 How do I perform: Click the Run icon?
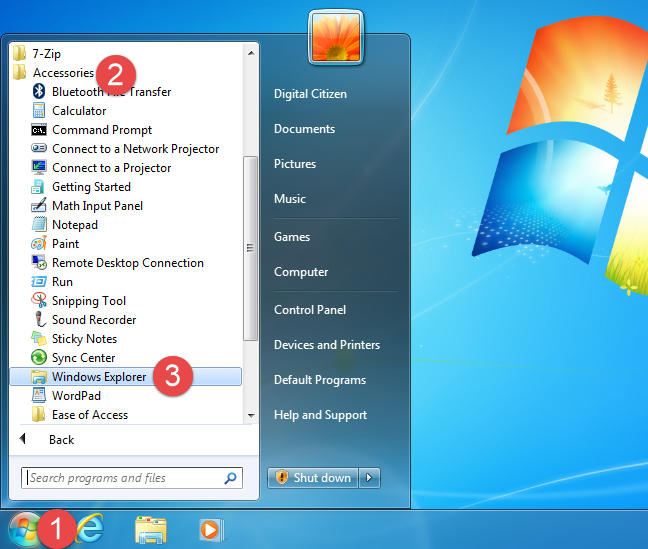(39, 282)
